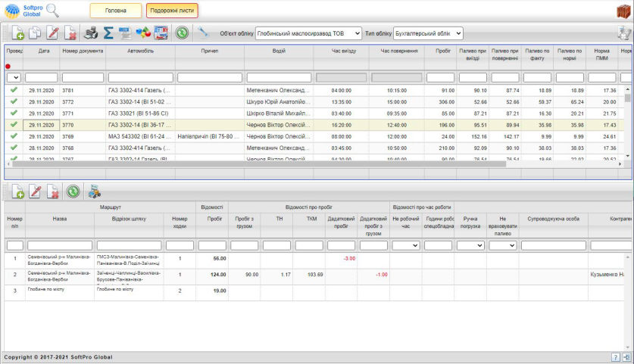Focus the Автомобіль filter field
The width and height of the screenshot is (634, 364).
tap(140, 77)
